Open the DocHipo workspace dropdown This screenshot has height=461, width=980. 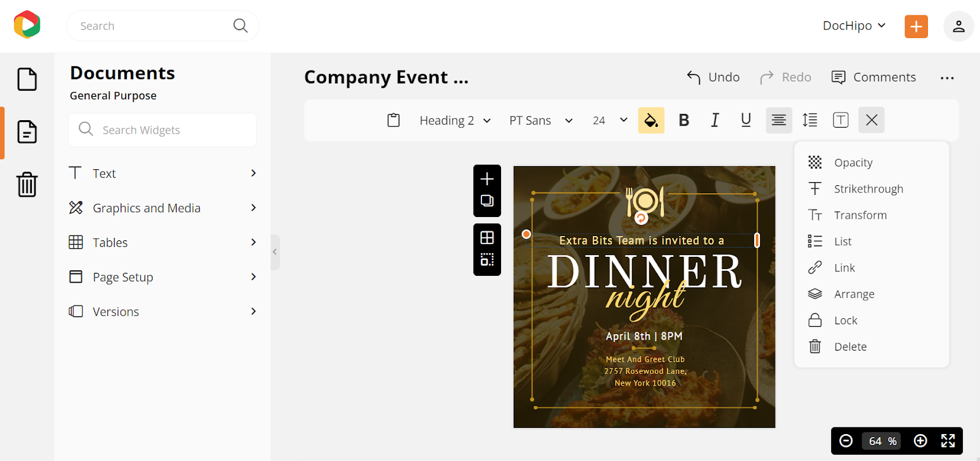coord(854,26)
